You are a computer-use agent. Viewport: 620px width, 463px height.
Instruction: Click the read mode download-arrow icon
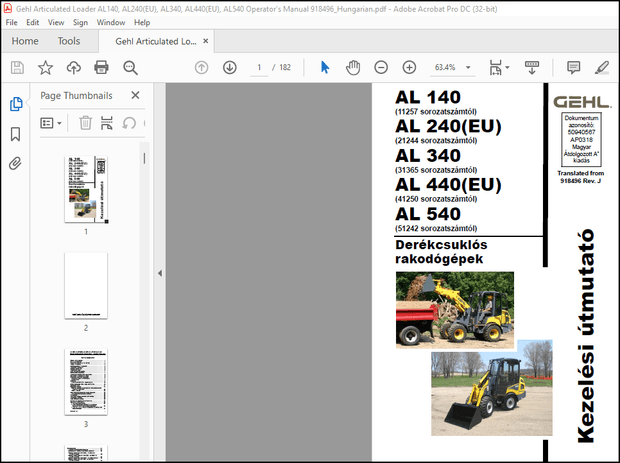(532, 68)
